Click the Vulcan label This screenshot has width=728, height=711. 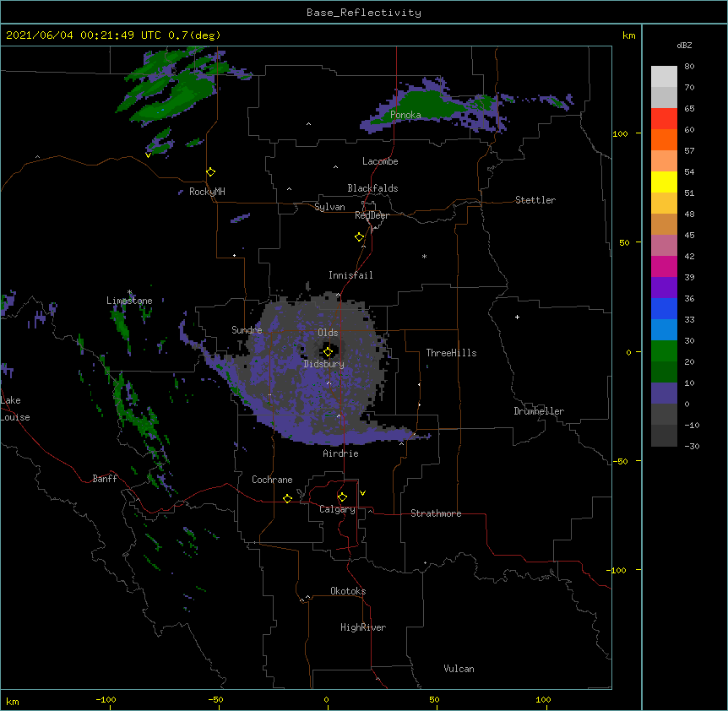(x=459, y=669)
